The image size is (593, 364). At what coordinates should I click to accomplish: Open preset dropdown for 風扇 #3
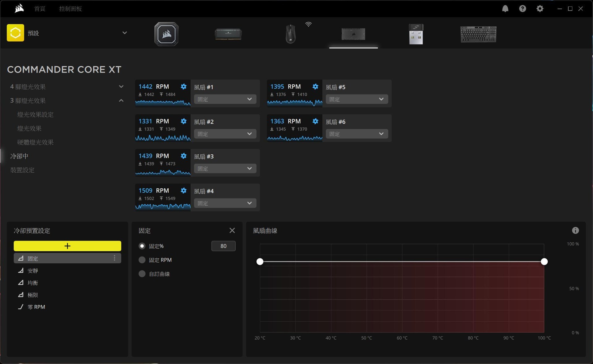pos(225,169)
